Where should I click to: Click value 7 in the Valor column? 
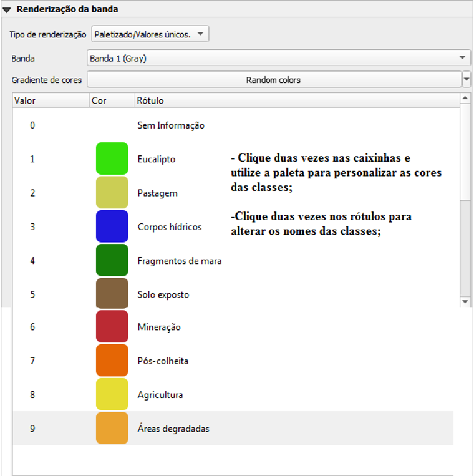pyautogui.click(x=32, y=361)
